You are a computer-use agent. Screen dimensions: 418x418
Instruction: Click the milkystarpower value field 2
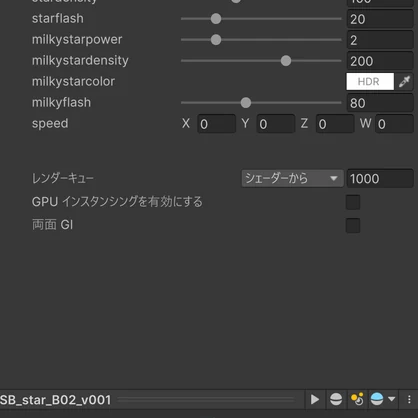380,40
